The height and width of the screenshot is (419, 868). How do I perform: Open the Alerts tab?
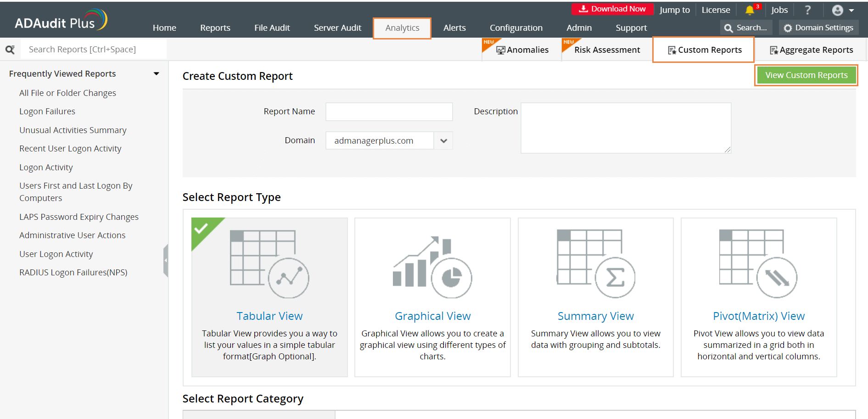tap(454, 28)
